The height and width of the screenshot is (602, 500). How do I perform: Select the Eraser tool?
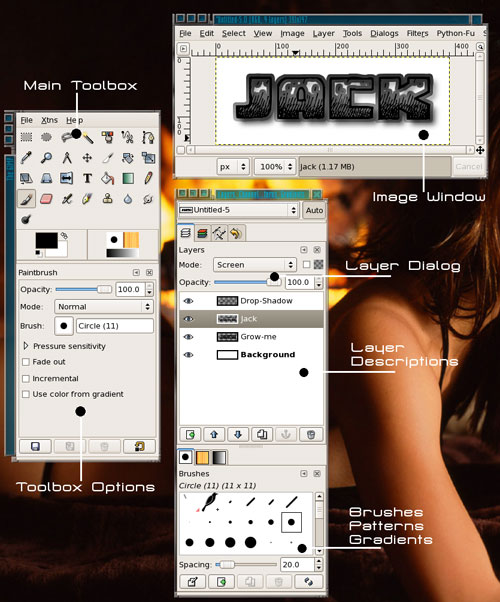click(46, 198)
